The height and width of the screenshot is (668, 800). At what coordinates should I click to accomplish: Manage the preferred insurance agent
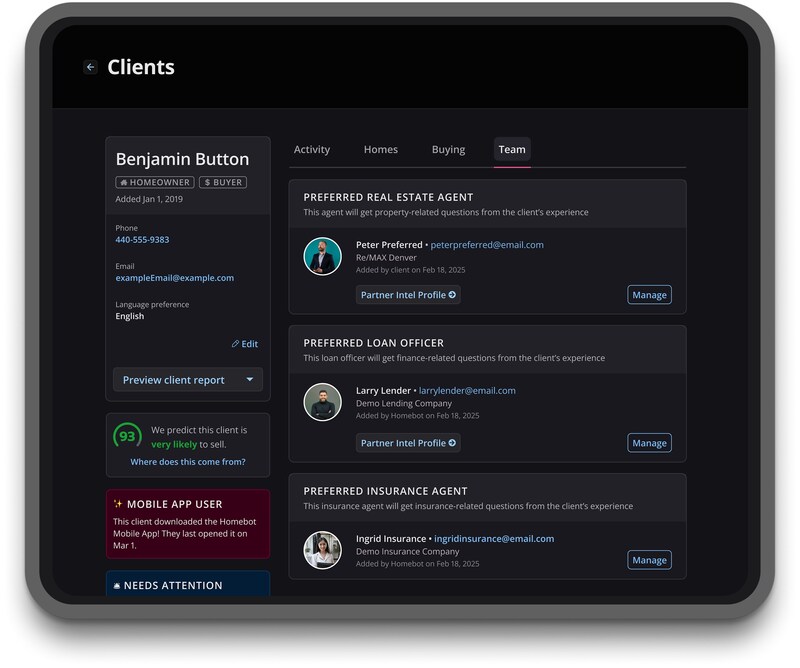click(x=649, y=560)
